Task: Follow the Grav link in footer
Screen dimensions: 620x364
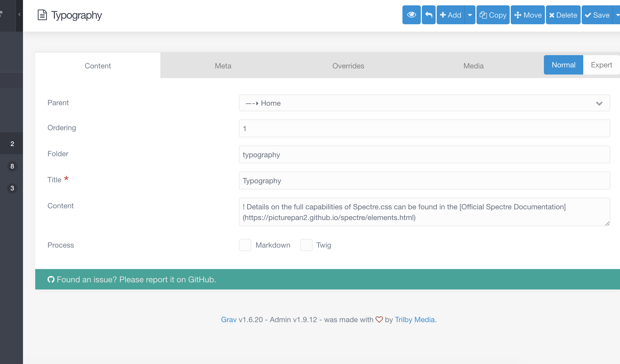Action: (229, 320)
